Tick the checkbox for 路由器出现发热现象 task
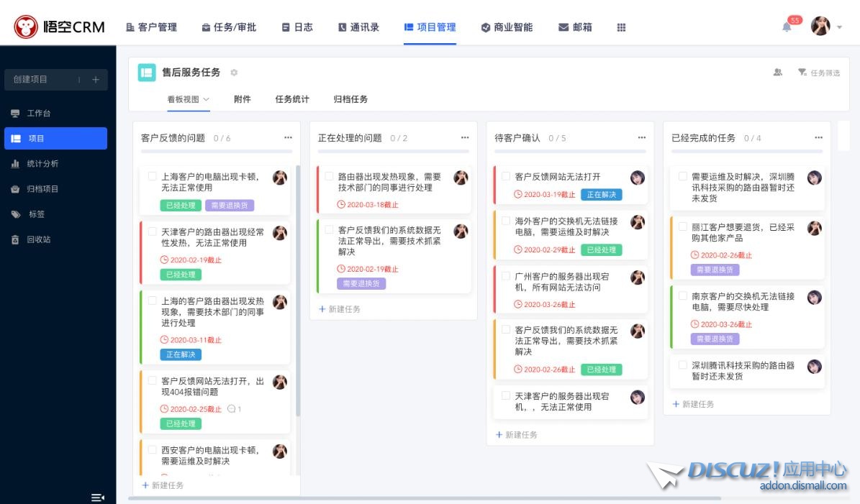 pyautogui.click(x=329, y=176)
